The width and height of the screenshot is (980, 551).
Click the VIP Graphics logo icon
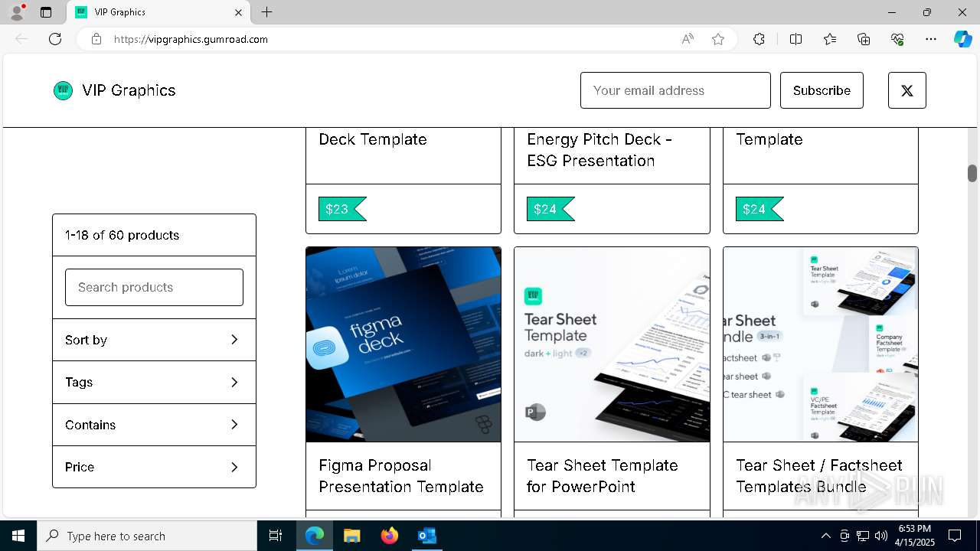tap(63, 90)
